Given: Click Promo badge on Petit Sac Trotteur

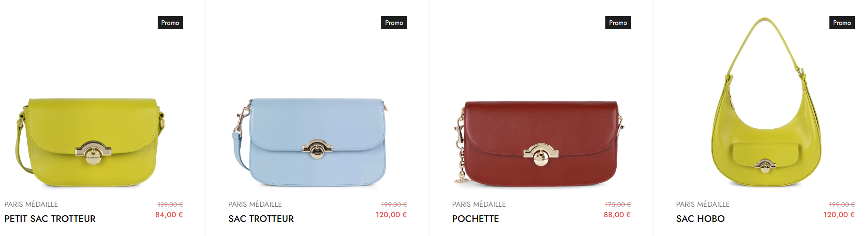Looking at the screenshot, I should (x=170, y=23).
